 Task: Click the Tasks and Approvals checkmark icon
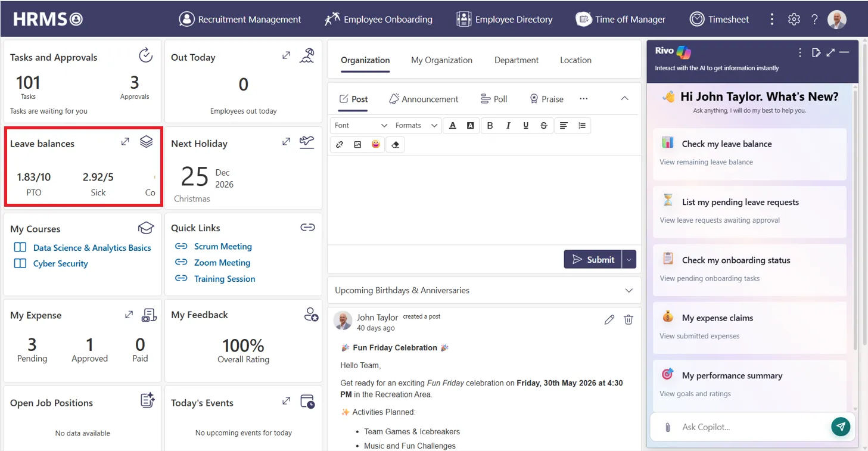146,56
